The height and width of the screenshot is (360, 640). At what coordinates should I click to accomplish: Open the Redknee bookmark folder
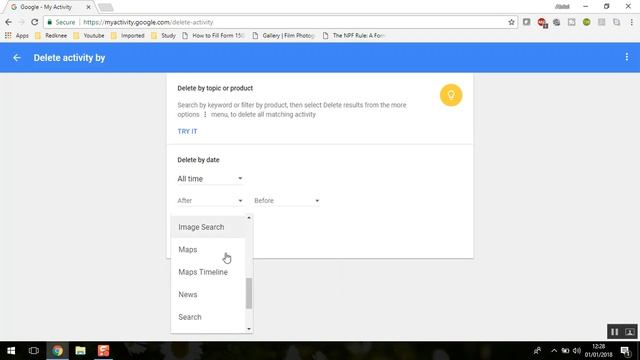(x=51, y=36)
